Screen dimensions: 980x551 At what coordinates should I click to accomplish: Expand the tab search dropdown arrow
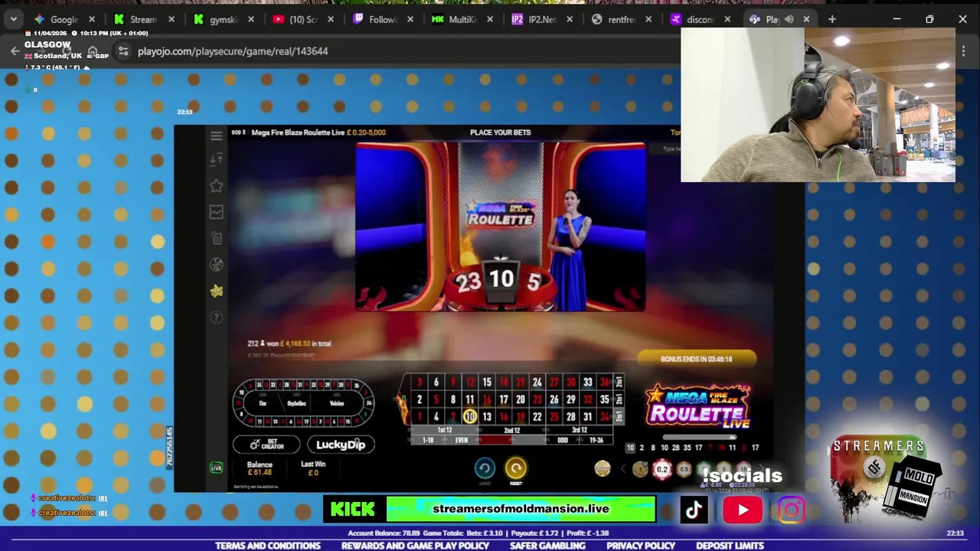point(13,19)
